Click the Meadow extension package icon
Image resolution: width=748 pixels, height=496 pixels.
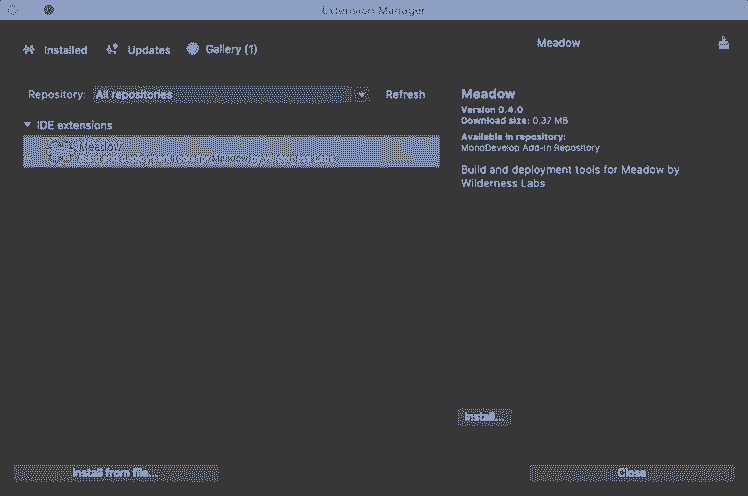[60, 152]
